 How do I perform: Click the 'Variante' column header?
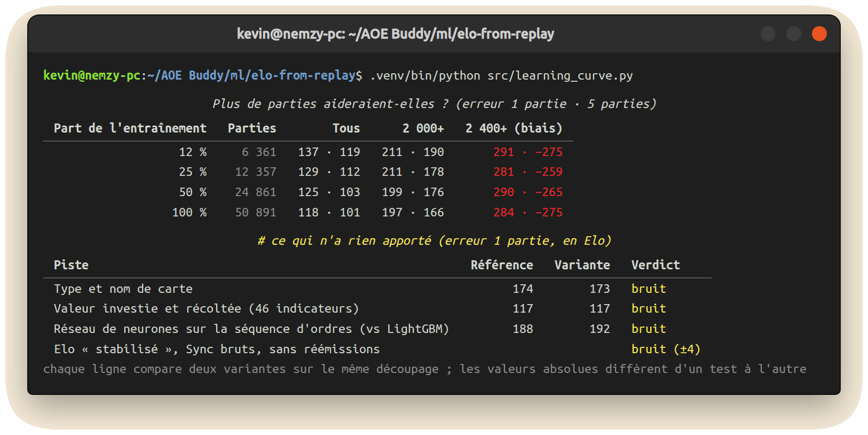[x=582, y=265]
